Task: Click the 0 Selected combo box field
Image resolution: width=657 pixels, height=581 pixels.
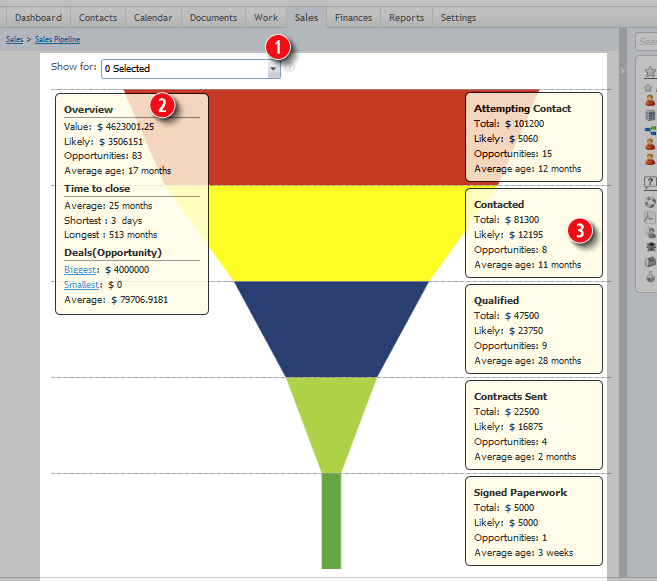Action: point(184,69)
